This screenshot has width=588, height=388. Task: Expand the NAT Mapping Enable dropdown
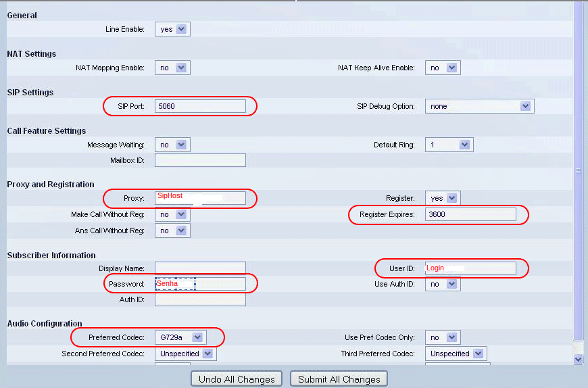(172, 68)
